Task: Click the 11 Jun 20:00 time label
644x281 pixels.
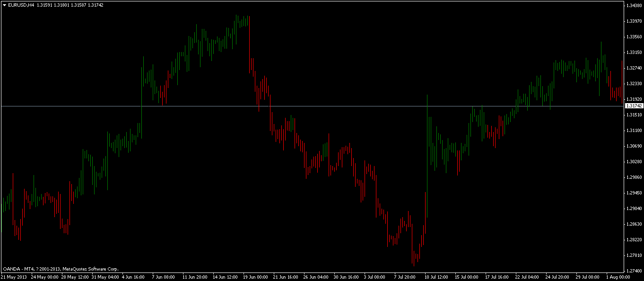Action: pyautogui.click(x=196, y=277)
